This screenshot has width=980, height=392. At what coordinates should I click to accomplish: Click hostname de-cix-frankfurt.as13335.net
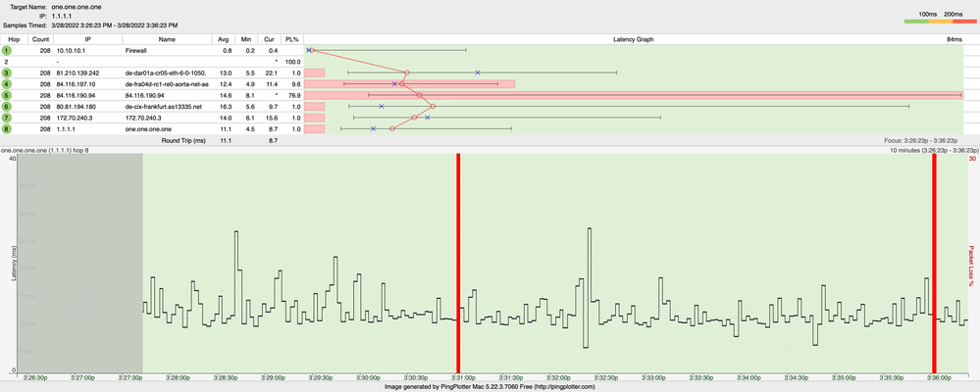point(163,107)
